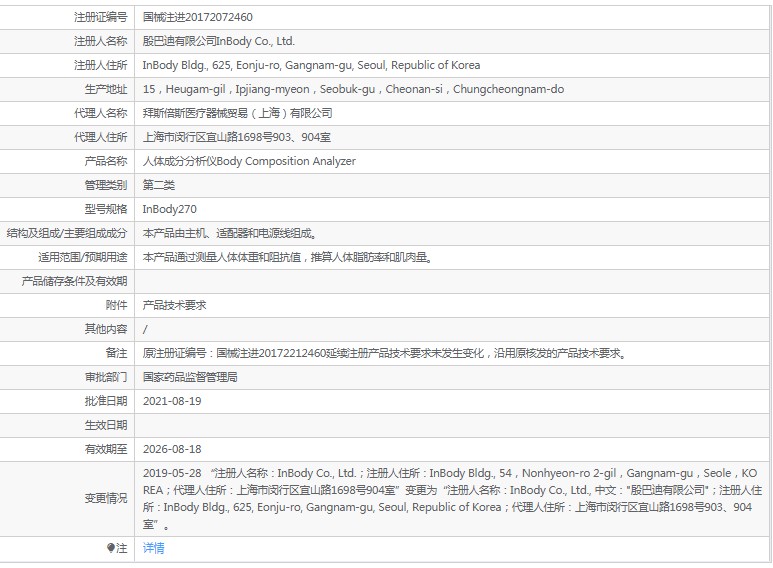Select model value InBody270
Image resolution: width=773 pixels, height=568 pixels.
[170, 209]
